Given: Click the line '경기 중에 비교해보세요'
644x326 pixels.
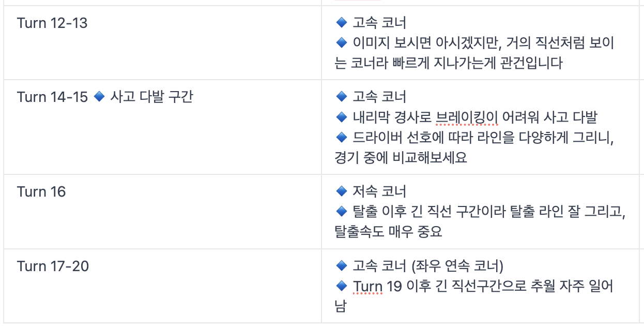Looking at the screenshot, I should tap(401, 157).
